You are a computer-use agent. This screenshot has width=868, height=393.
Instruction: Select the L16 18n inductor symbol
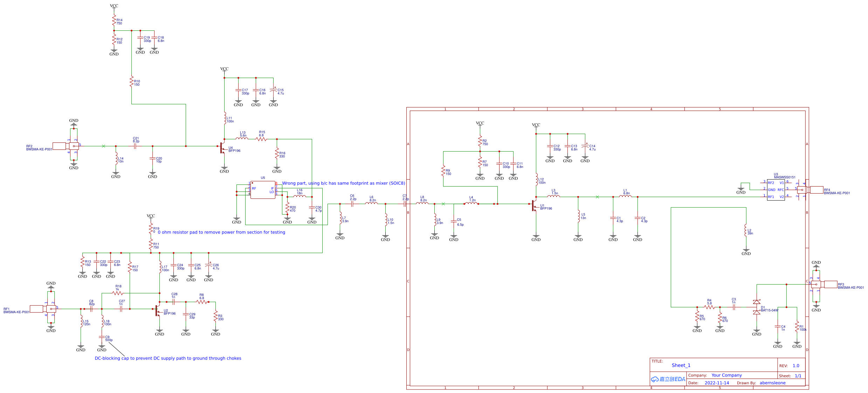coord(299,196)
